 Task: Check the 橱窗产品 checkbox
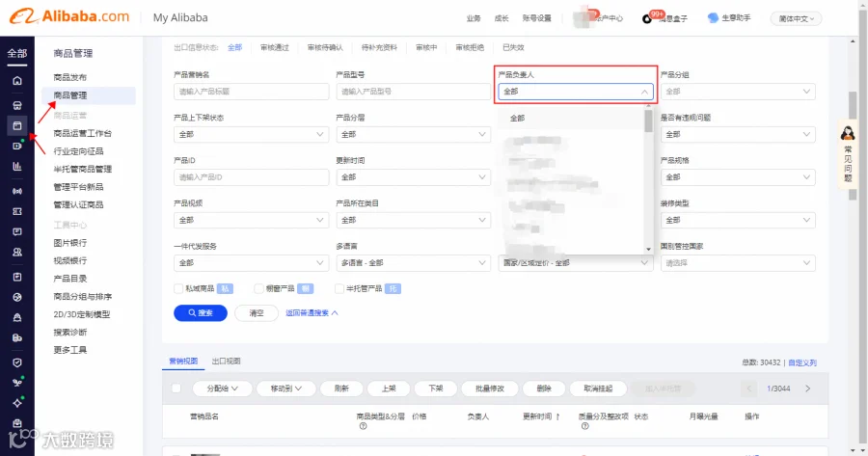pos(258,288)
